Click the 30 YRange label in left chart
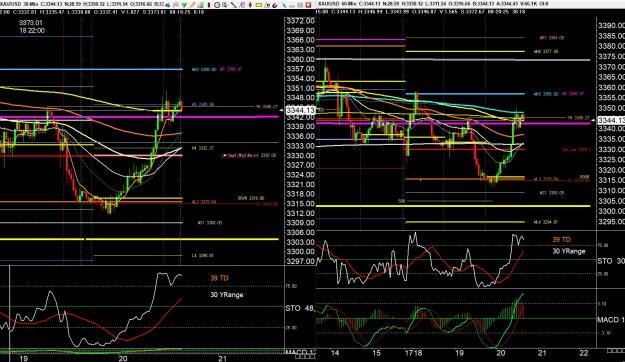The width and height of the screenshot is (625, 362). [x=226, y=295]
